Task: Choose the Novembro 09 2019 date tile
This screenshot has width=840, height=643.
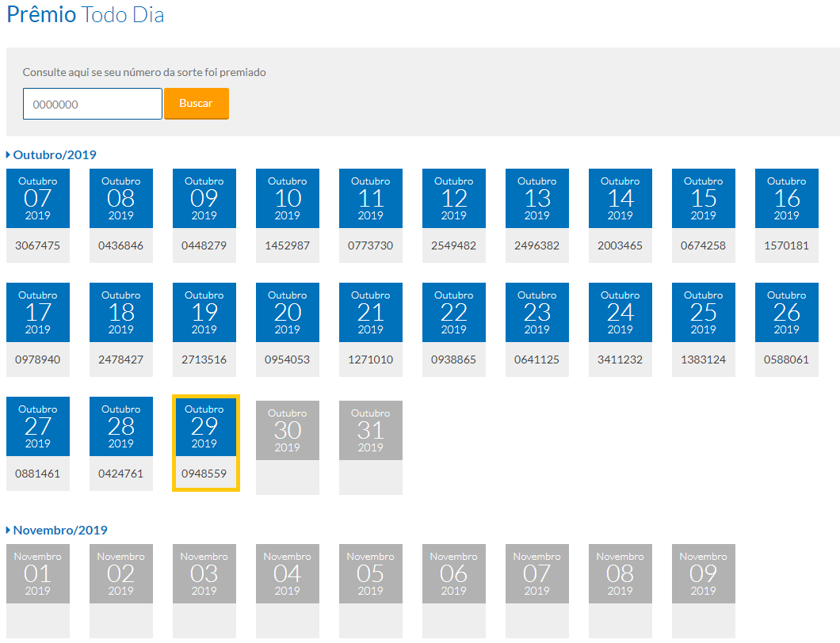Action: 704,573
